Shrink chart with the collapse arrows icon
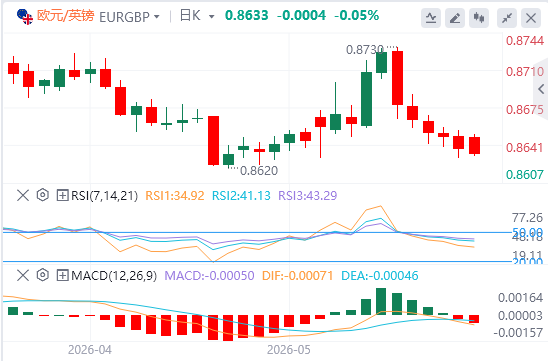Viewport: 548px width, 361px height. coord(507,18)
